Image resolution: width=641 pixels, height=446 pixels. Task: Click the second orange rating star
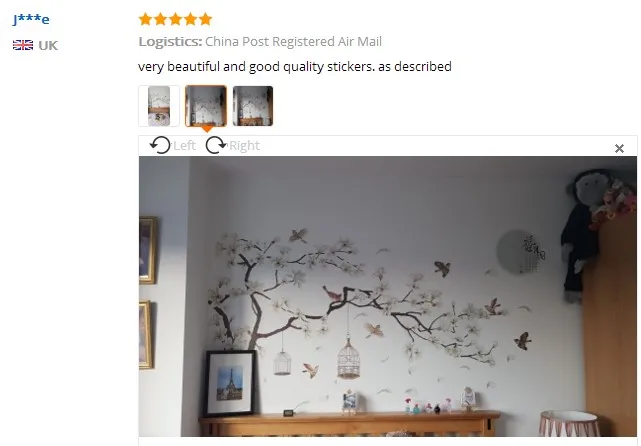[x=161, y=19]
